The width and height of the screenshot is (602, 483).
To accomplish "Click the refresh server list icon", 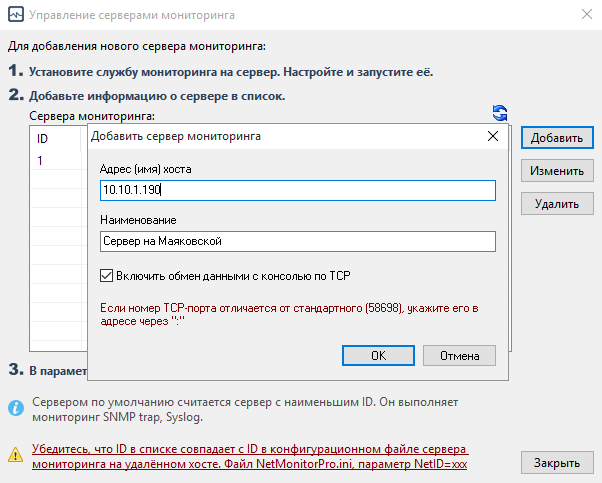I will [x=500, y=113].
